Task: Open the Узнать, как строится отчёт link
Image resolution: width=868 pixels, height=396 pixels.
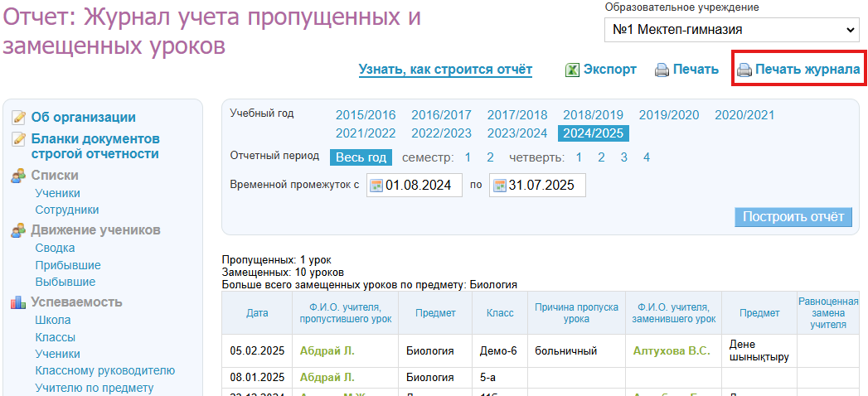Action: 445,70
